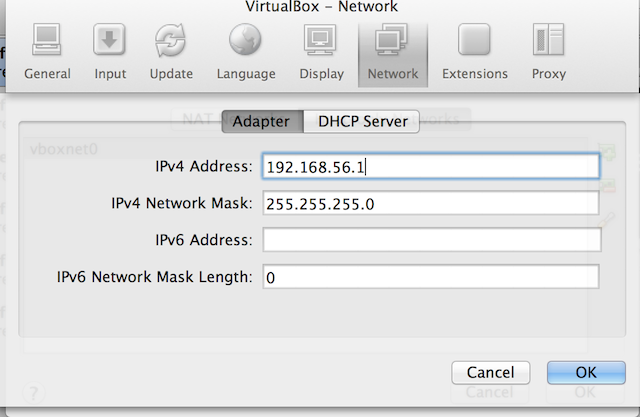This screenshot has height=417, width=640.
Task: Click into IPv6 Network Mask Length field
Action: pyautogui.click(x=431, y=277)
